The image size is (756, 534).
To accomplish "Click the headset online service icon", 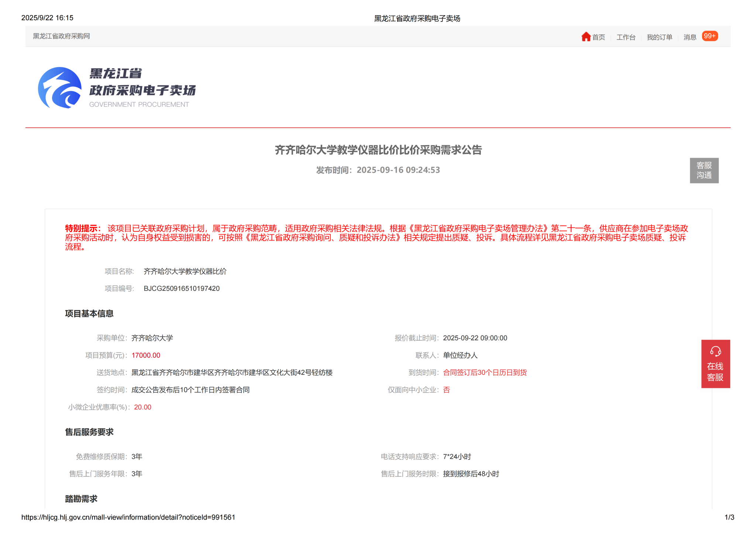I will pos(715,351).
